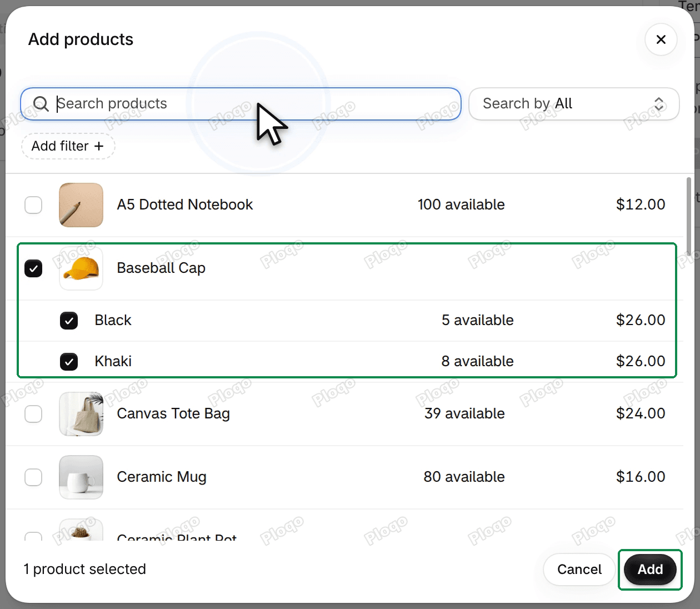This screenshot has height=609, width=700.
Task: Click the 80 available text
Action: 464,477
